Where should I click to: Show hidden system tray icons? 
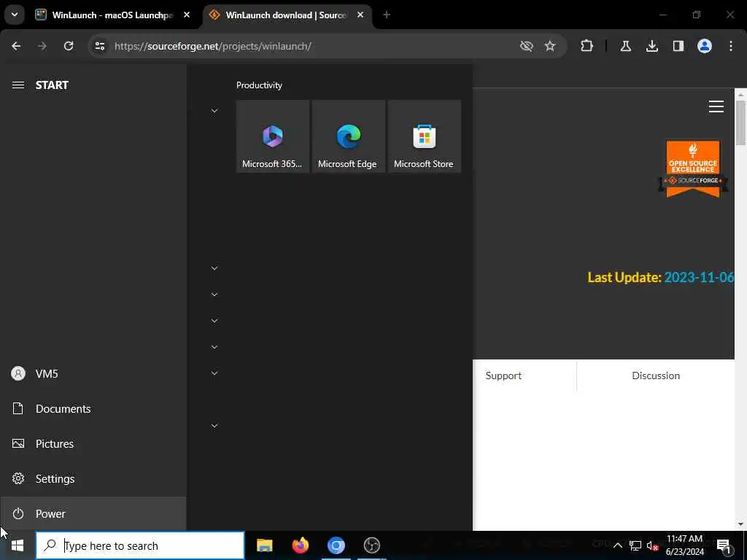pyautogui.click(x=617, y=545)
